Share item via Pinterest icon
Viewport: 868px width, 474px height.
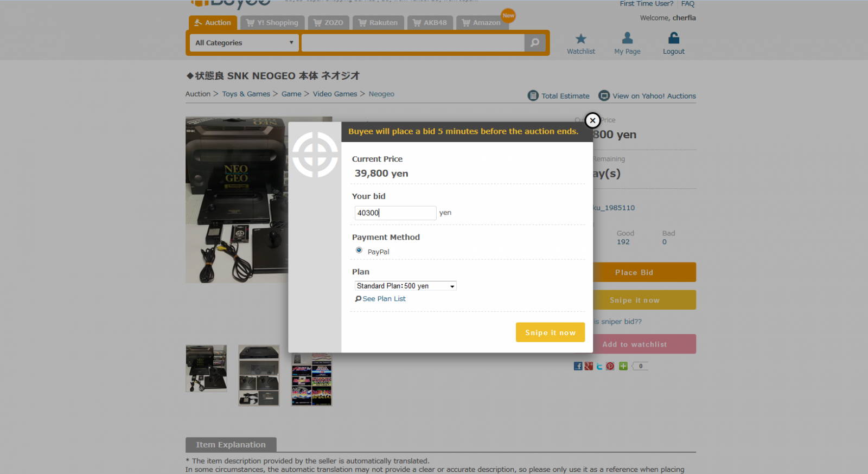point(610,366)
